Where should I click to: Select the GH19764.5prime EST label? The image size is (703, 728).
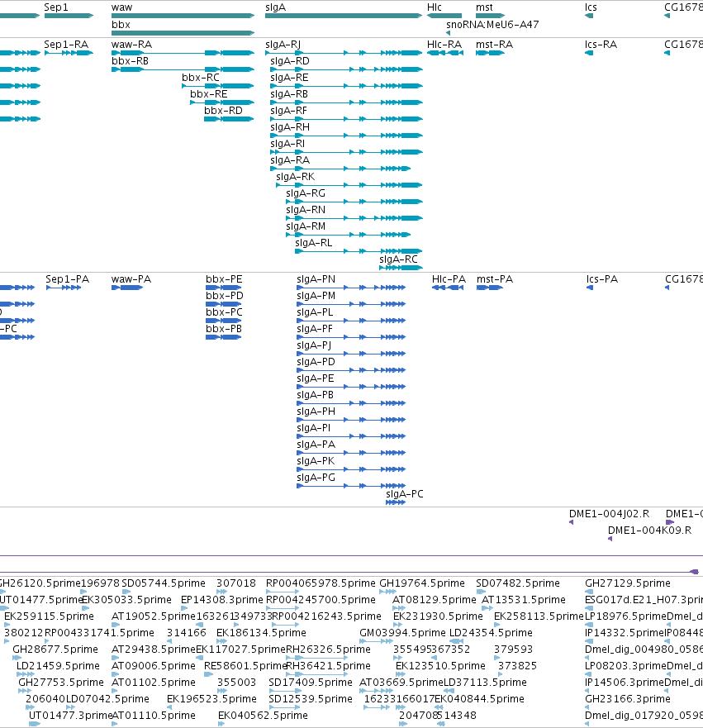[x=422, y=583]
